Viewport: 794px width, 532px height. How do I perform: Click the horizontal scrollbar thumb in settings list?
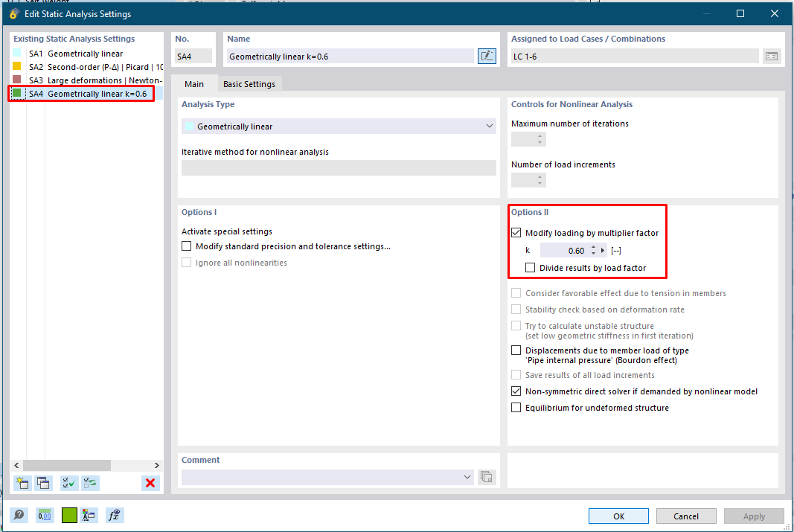click(67, 465)
